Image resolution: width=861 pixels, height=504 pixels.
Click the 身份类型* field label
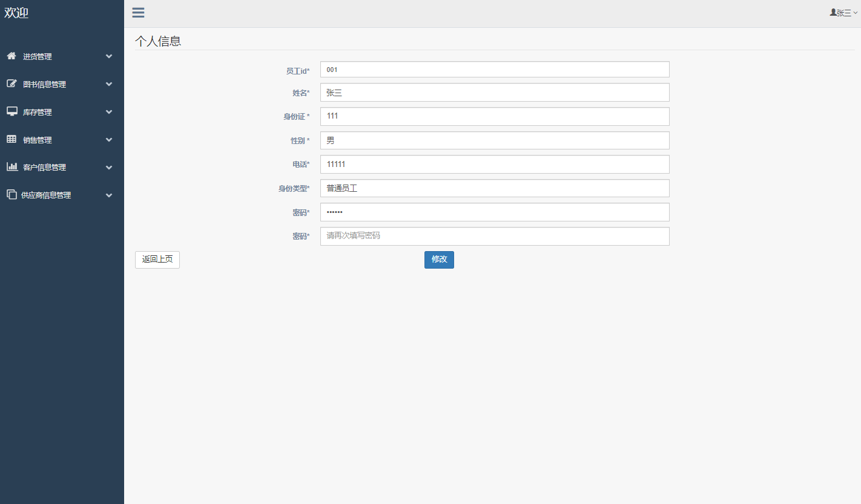coord(294,188)
